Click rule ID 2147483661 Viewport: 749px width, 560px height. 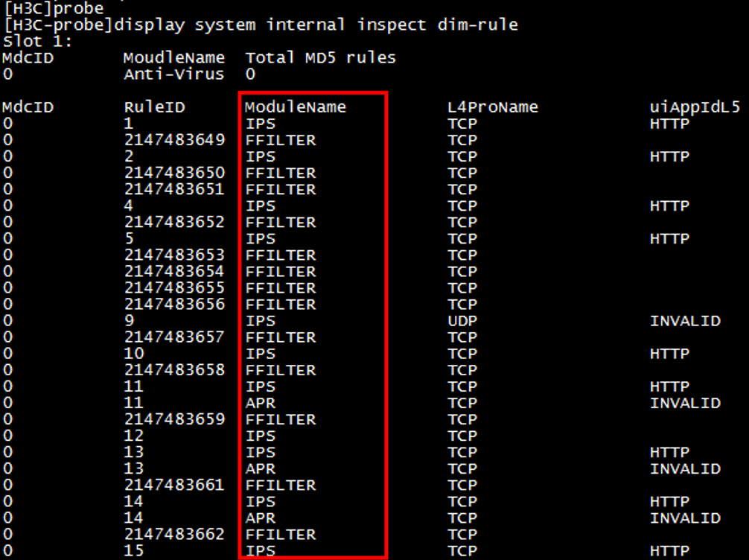174,485
